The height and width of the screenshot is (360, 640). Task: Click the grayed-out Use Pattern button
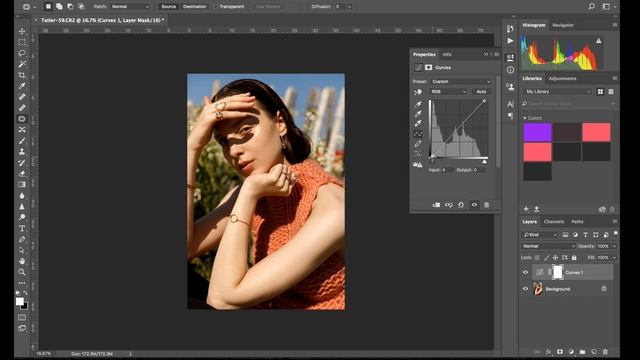pyautogui.click(x=268, y=7)
